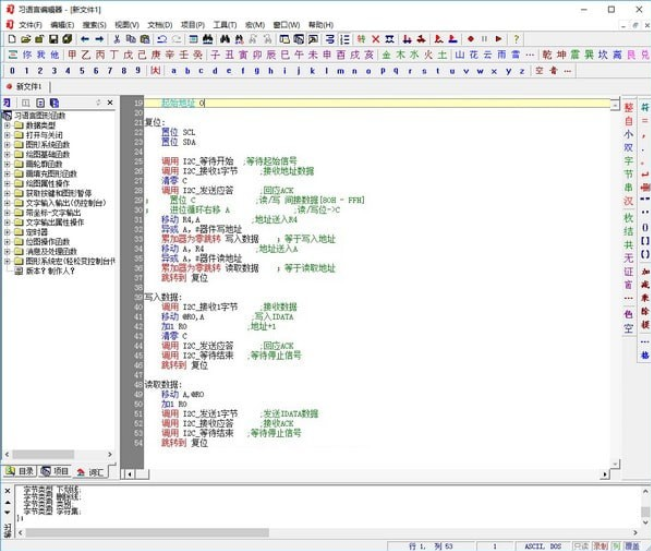Click the Cut scissors icon
The image size is (651, 551).
(117, 39)
